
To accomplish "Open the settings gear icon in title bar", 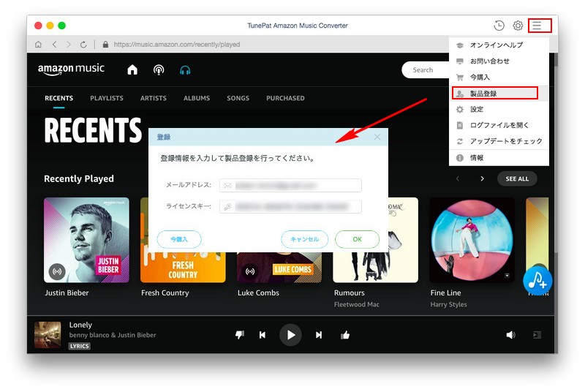I will point(518,26).
